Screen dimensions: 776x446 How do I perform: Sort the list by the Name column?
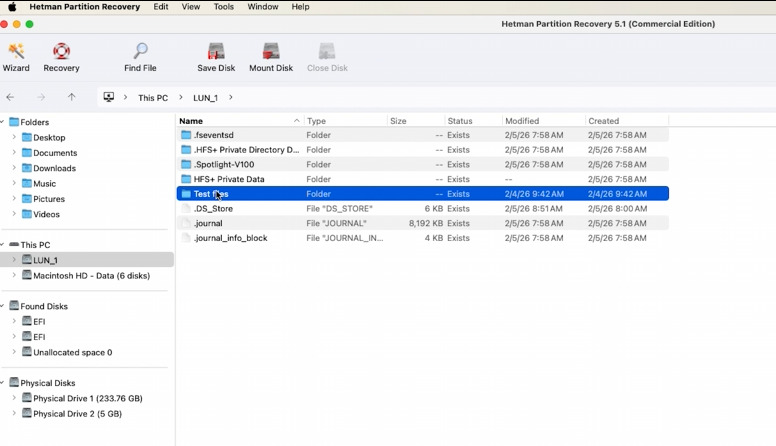[x=240, y=121]
